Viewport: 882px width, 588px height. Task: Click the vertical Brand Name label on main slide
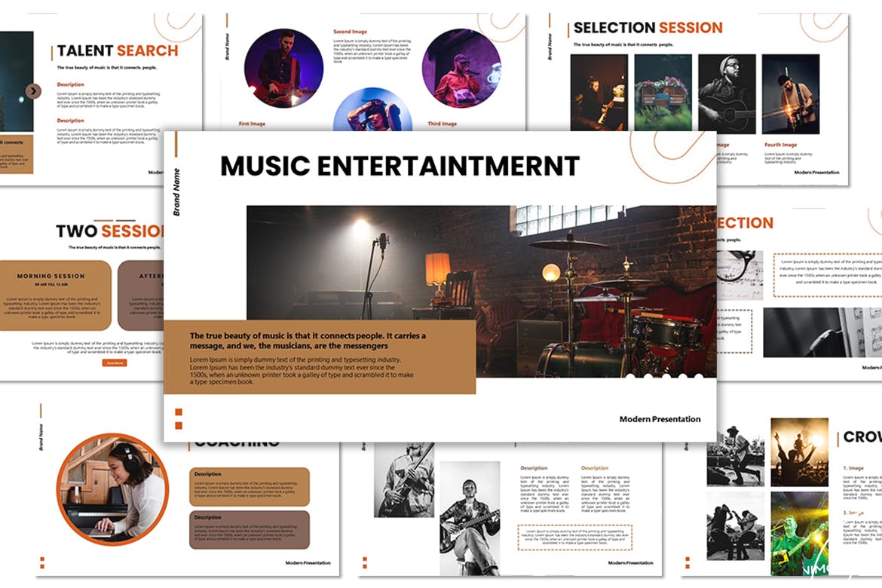(x=176, y=192)
